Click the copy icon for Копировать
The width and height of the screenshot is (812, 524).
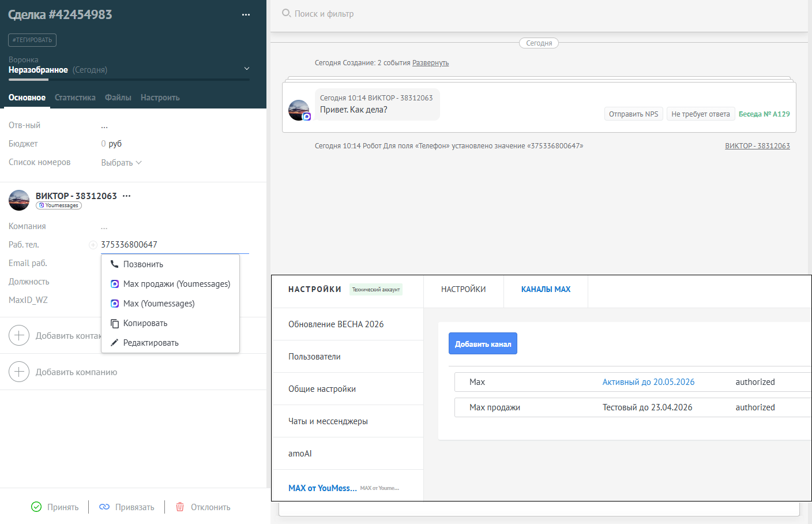pyautogui.click(x=114, y=323)
